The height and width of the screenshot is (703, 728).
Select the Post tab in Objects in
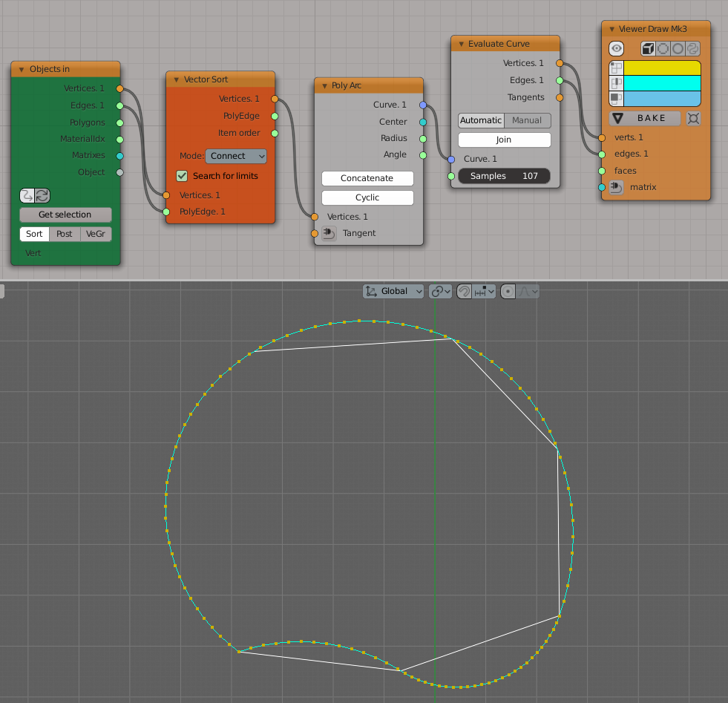click(64, 233)
